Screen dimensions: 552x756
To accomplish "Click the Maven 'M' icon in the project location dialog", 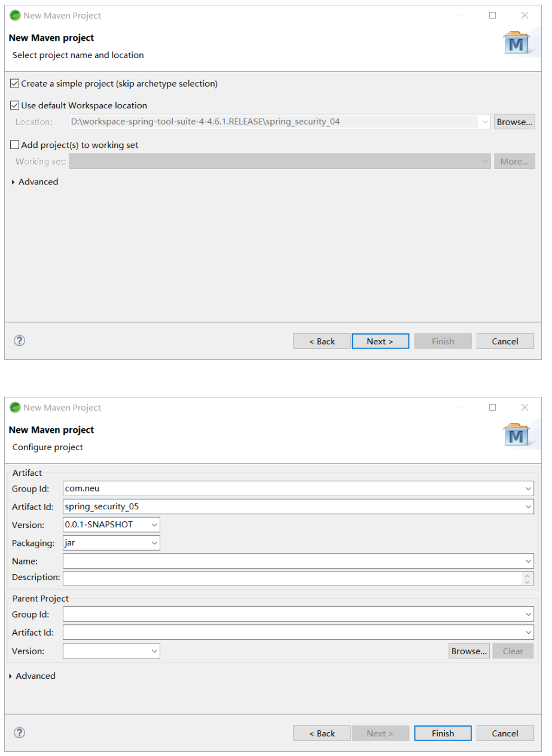I will click(x=516, y=44).
